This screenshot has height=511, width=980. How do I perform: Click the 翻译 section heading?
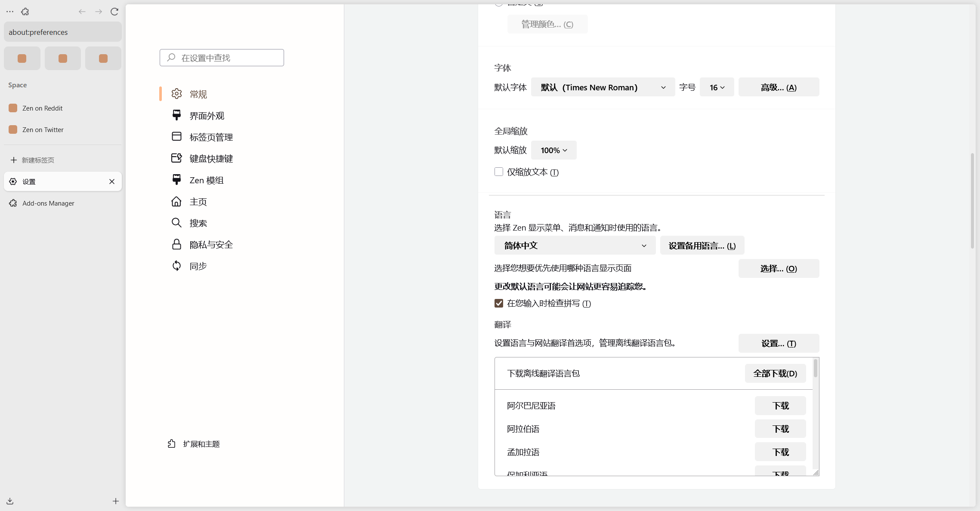(503, 324)
